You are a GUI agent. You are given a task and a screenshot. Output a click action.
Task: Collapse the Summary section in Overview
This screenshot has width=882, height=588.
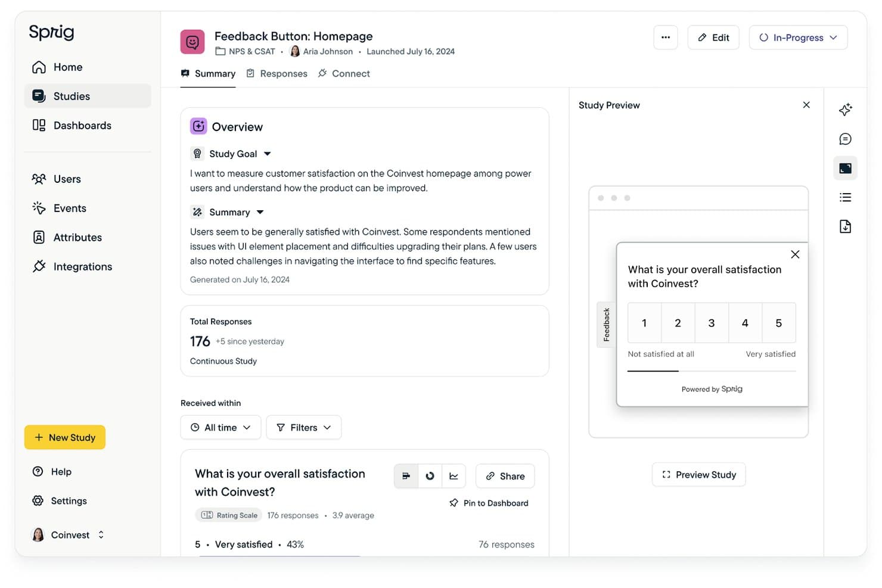[x=260, y=212]
